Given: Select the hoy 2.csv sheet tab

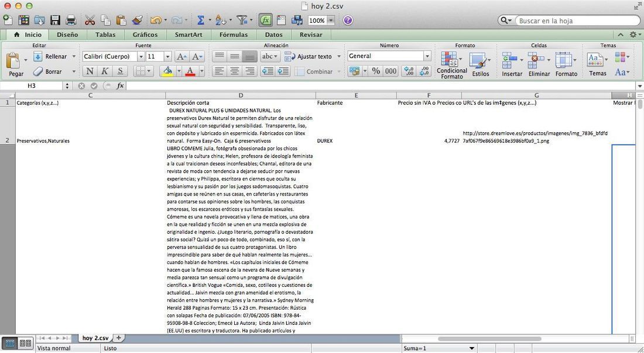Looking at the screenshot, I should [x=95, y=338].
